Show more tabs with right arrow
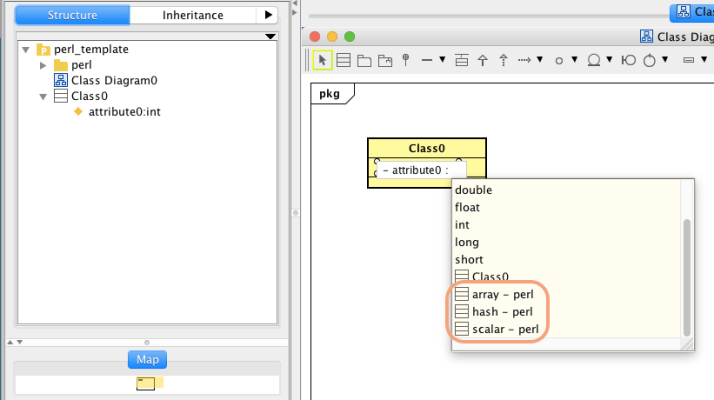The width and height of the screenshot is (714, 400). tap(268, 15)
